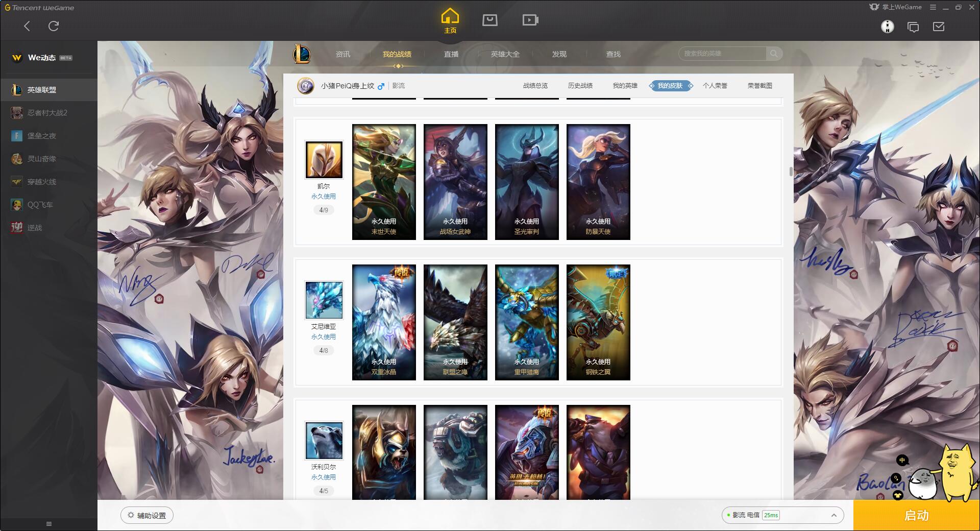Select 英雄联盟 in the sidebar
The height and width of the screenshot is (531, 980).
tap(48, 90)
